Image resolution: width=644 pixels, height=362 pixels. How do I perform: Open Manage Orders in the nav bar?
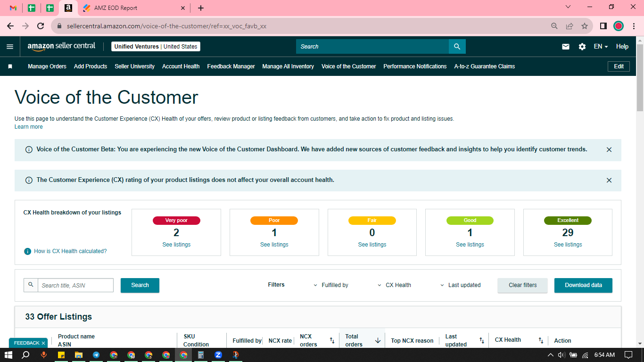47,66
